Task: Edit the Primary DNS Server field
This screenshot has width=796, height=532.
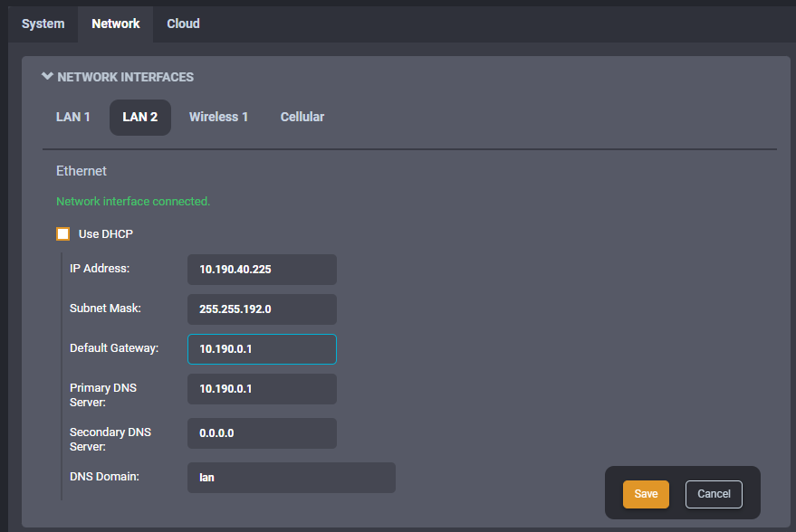Action: click(x=262, y=389)
